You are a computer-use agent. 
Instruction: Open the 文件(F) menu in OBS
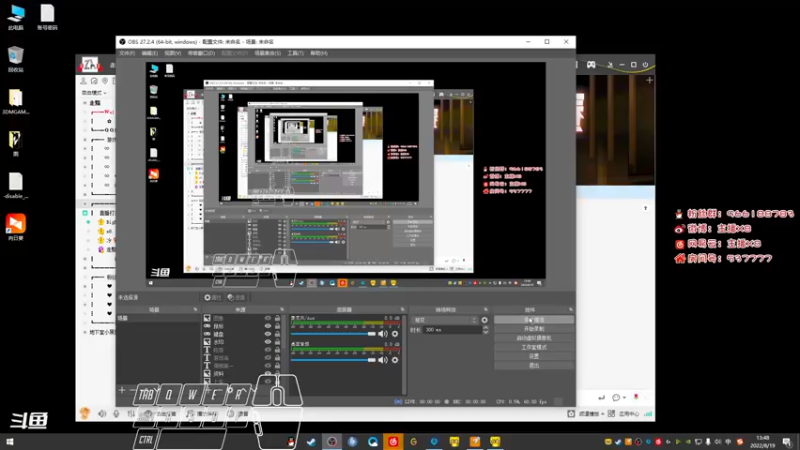click(x=127, y=53)
